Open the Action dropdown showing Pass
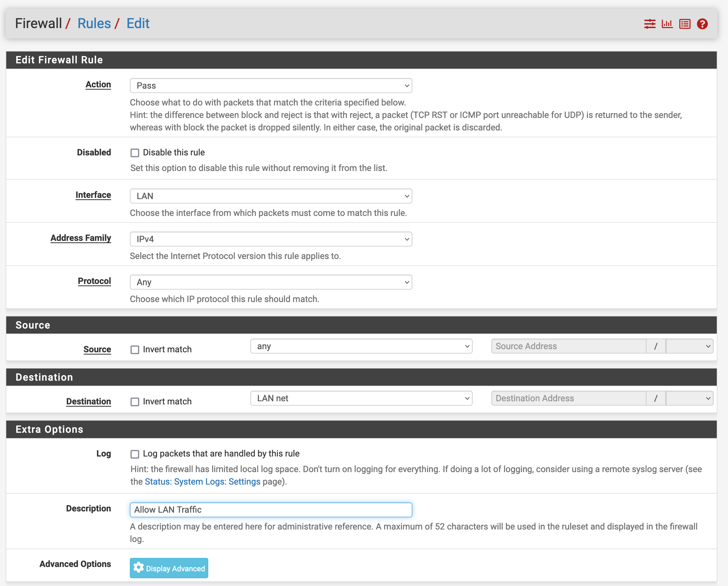Screen dimensions: 728x586 (271, 86)
